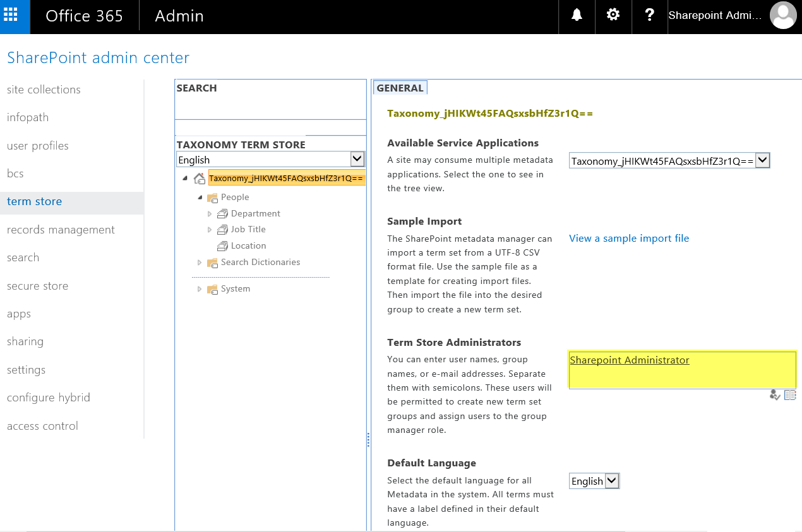Open the help question mark
The height and width of the screenshot is (532, 802).
[650, 16]
